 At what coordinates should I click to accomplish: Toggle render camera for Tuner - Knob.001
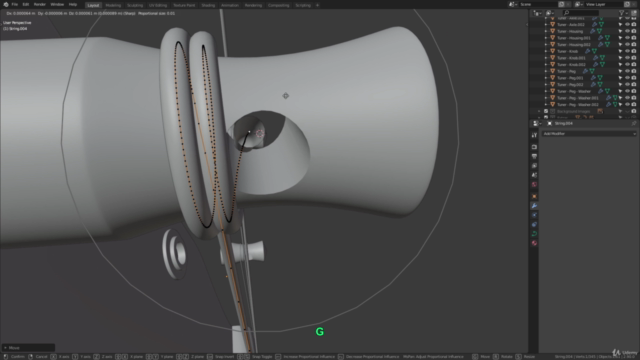(634, 58)
